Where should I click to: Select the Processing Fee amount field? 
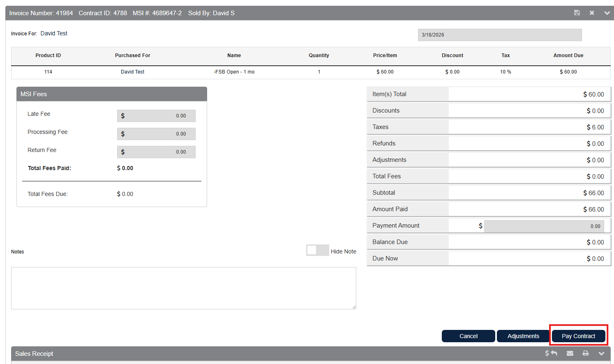(x=156, y=134)
